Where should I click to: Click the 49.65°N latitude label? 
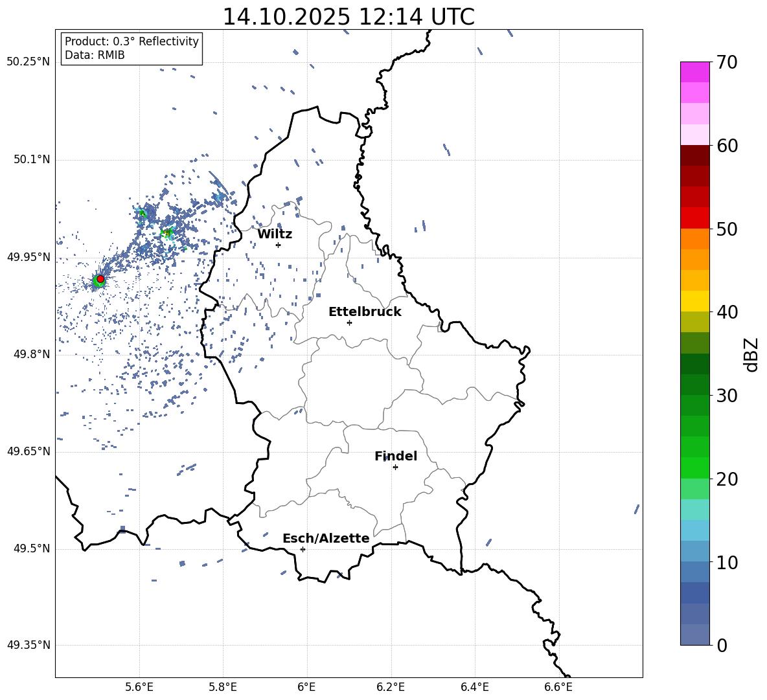point(29,451)
